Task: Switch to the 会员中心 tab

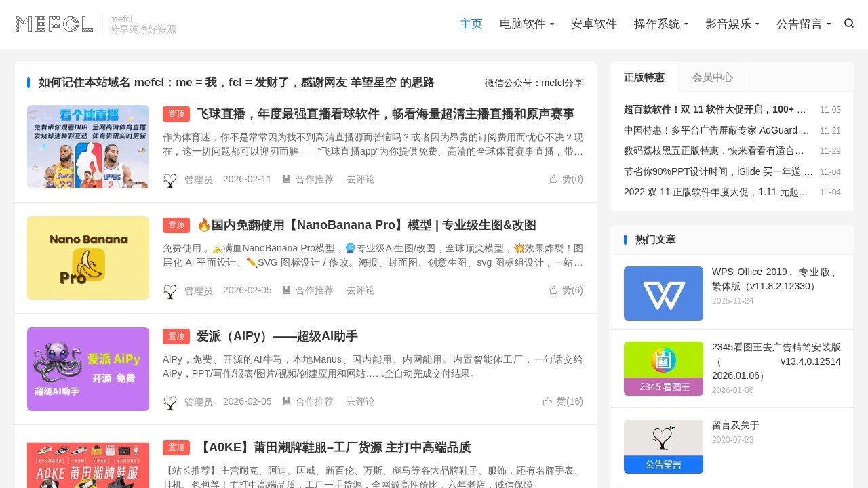Action: pos(712,77)
